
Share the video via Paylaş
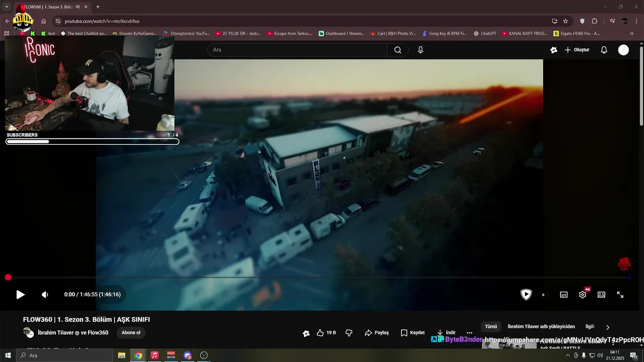[376, 333]
